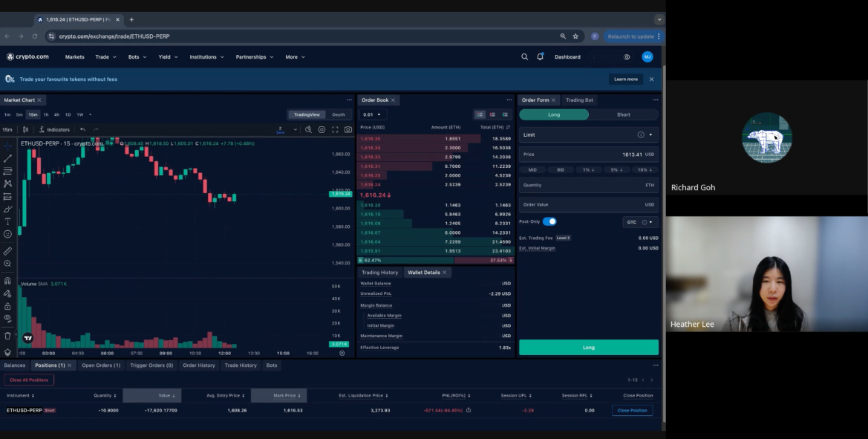
Task: Remove drawings with the trash icon
Action: point(7,336)
